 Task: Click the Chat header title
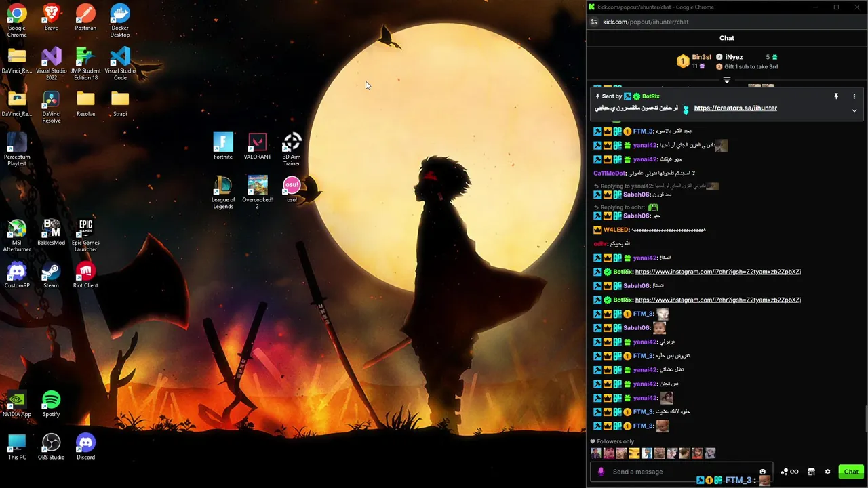[x=727, y=38]
